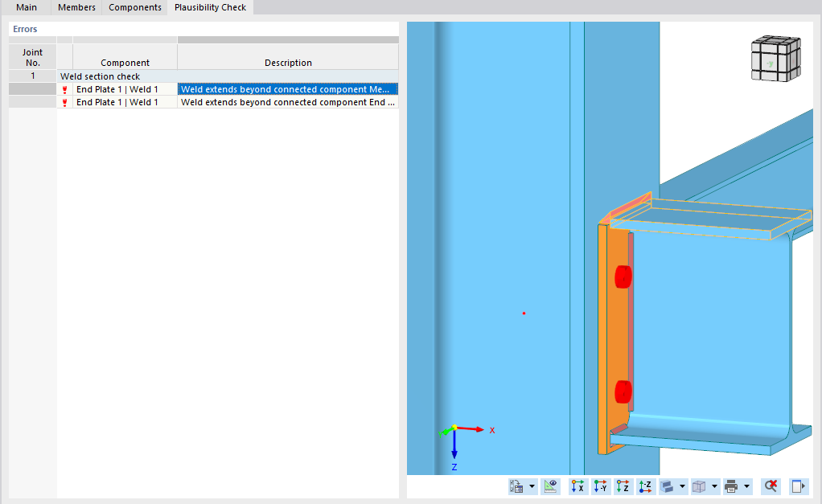Expand the solid display mode dropdown

coord(681,486)
